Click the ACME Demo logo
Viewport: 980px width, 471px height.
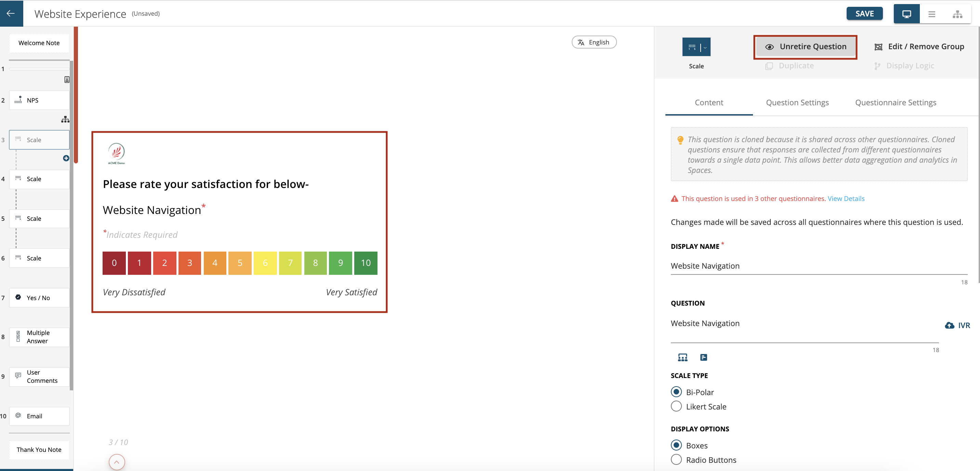pyautogui.click(x=116, y=153)
